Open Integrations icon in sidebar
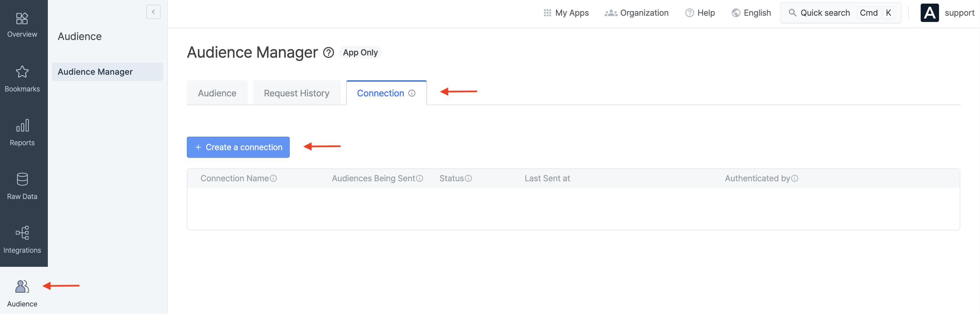Screen dimensions: 980x314 point(22,233)
